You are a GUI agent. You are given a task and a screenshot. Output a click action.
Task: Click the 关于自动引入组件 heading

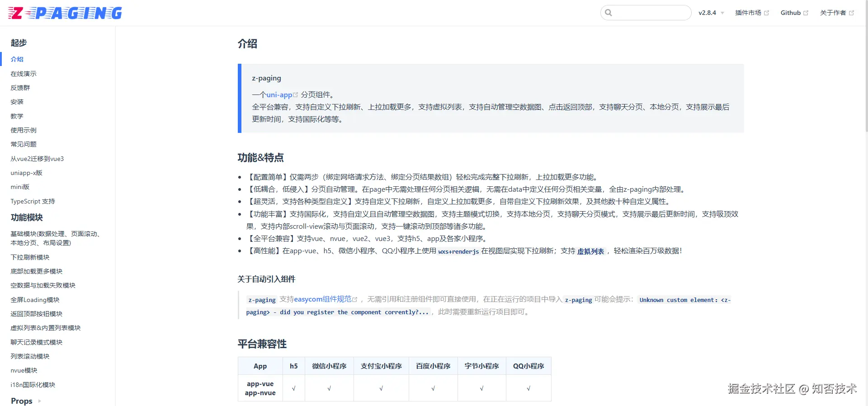pos(266,279)
